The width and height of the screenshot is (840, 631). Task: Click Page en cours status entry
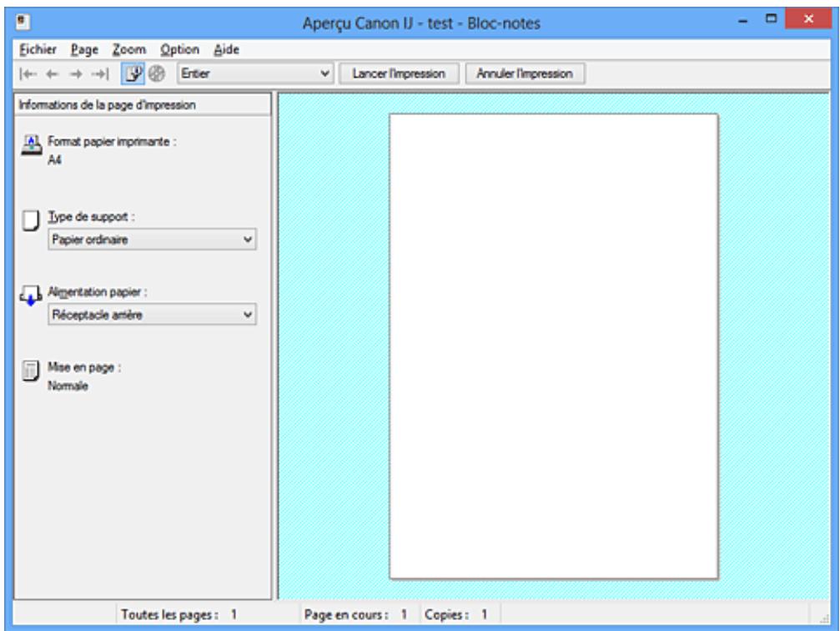tap(355, 614)
